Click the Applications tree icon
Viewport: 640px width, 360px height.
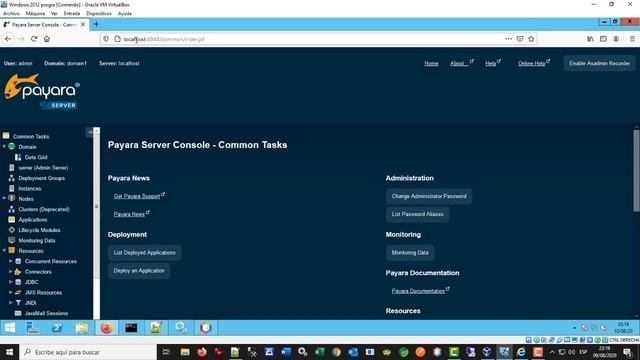[x=11, y=220]
